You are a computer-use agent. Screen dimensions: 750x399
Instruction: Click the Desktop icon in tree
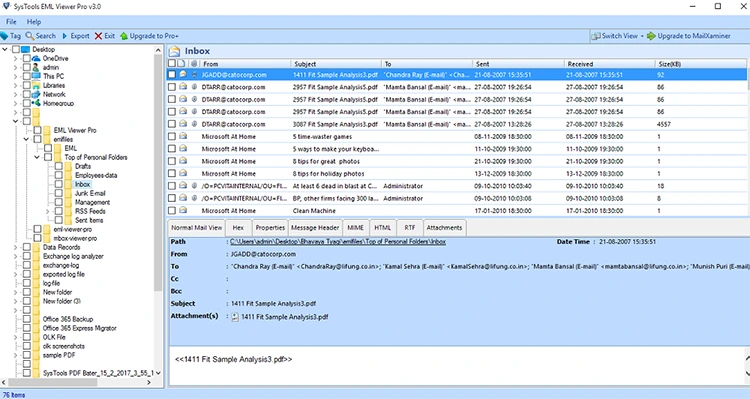click(x=25, y=49)
